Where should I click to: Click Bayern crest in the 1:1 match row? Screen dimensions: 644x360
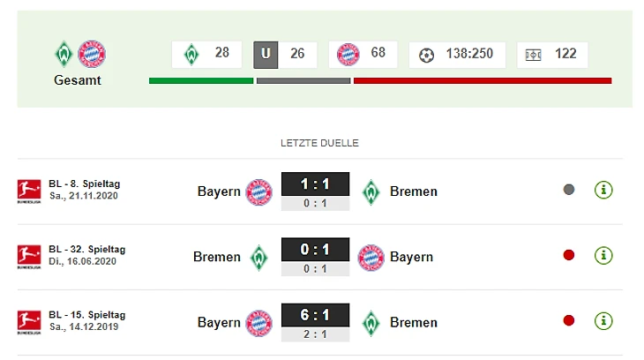click(258, 191)
